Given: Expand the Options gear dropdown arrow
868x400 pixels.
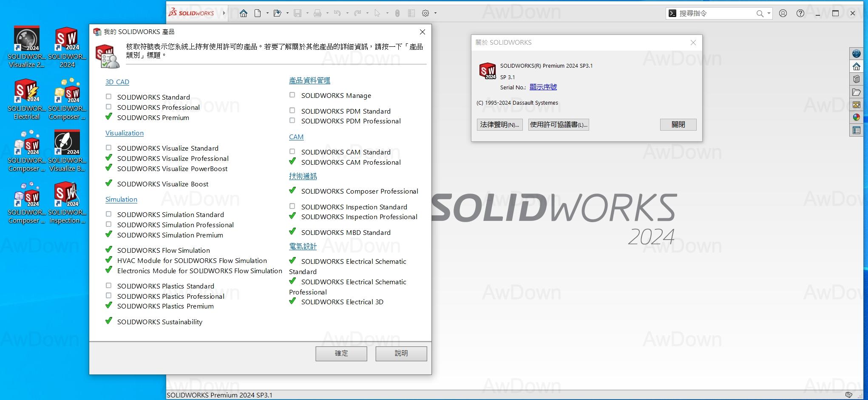Looking at the screenshot, I should pos(435,13).
